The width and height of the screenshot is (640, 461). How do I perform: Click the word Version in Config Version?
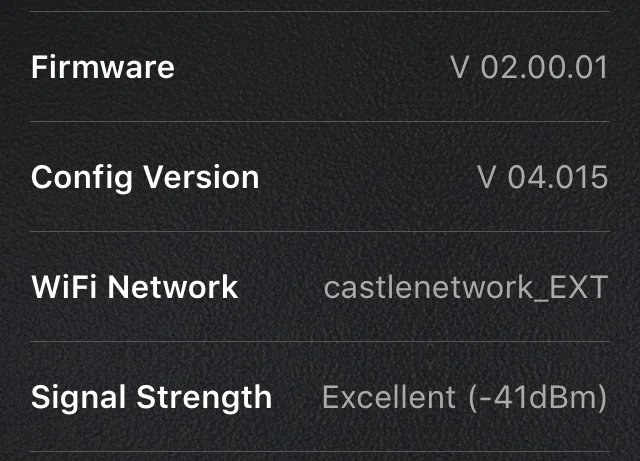(x=201, y=177)
